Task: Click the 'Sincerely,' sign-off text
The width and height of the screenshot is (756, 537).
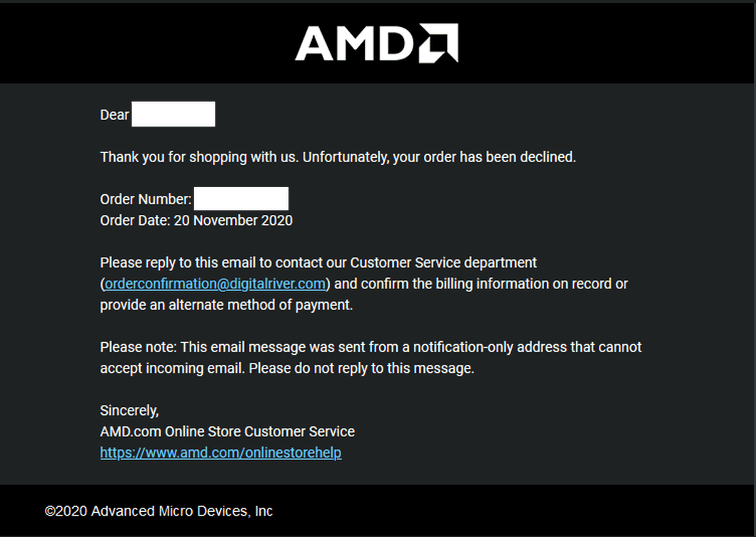Action: pos(129,411)
